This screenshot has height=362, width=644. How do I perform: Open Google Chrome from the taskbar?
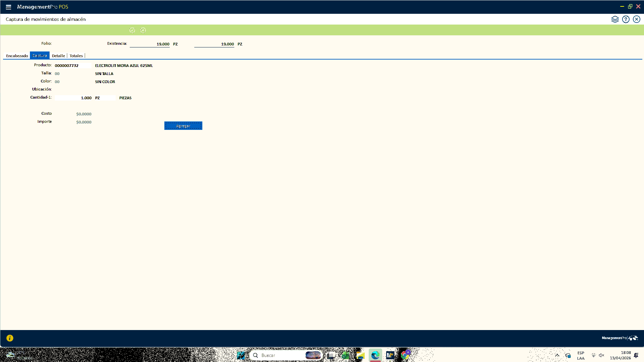pyautogui.click(x=405, y=355)
